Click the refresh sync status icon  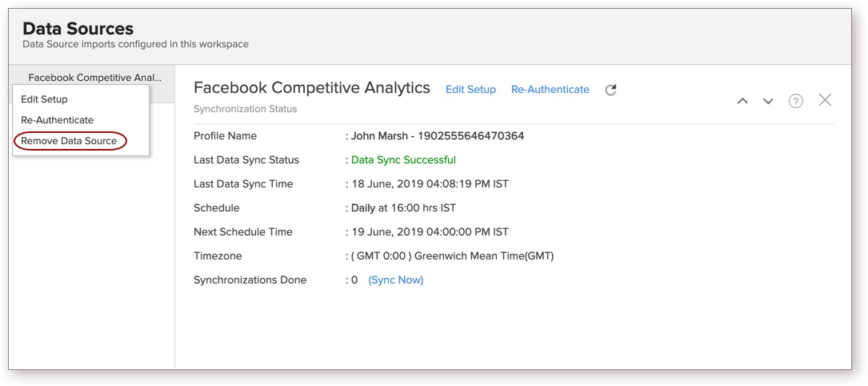click(x=610, y=90)
